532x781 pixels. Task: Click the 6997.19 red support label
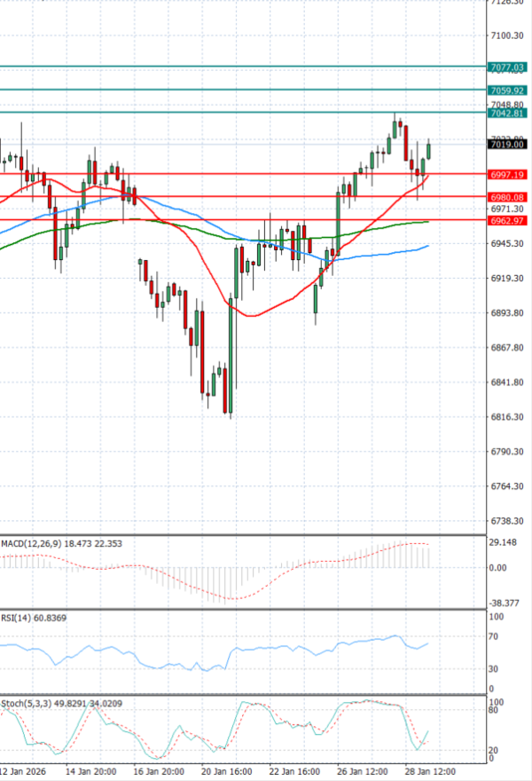(x=507, y=175)
